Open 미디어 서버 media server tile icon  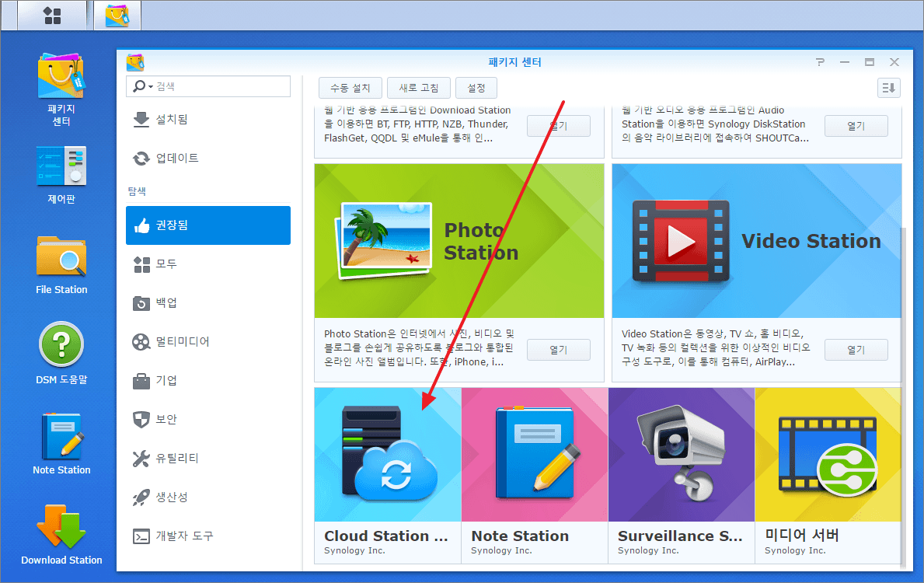click(828, 455)
